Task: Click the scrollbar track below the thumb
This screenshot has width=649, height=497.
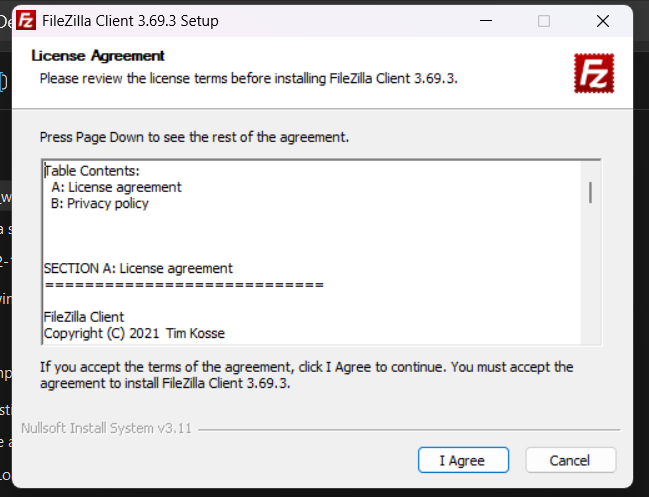Action: click(591, 280)
